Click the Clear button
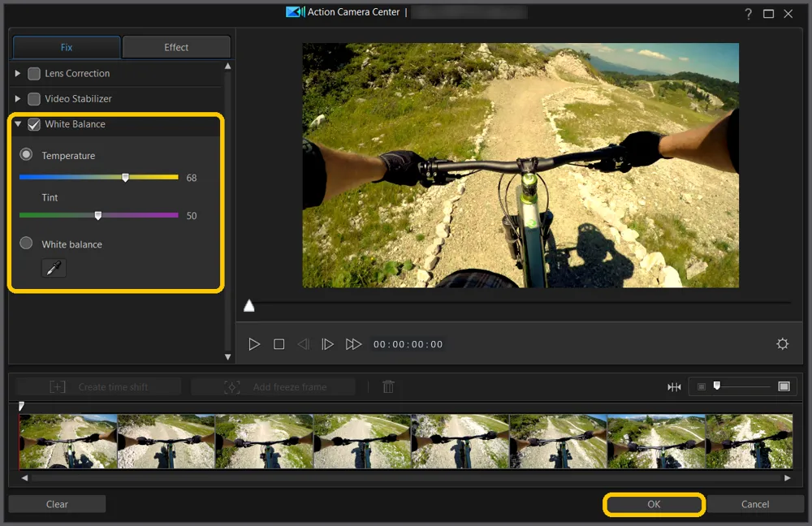Image resolution: width=812 pixels, height=526 pixels. [x=57, y=504]
